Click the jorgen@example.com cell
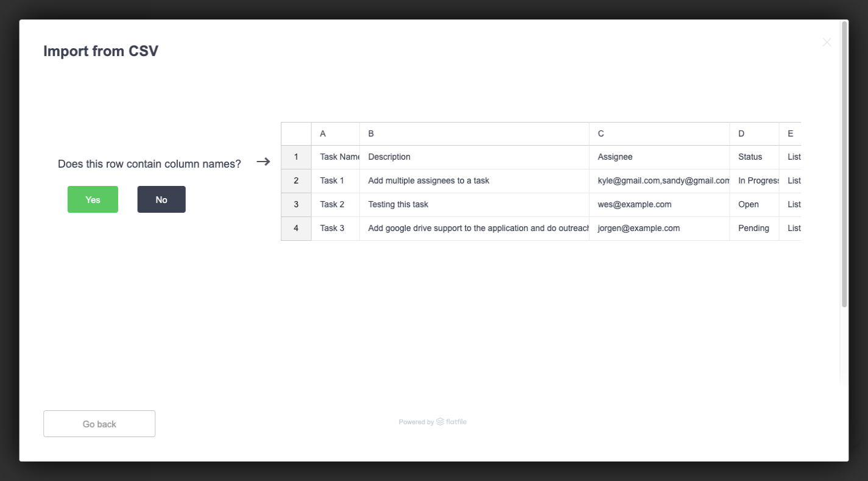The width and height of the screenshot is (868, 481). [x=660, y=229]
